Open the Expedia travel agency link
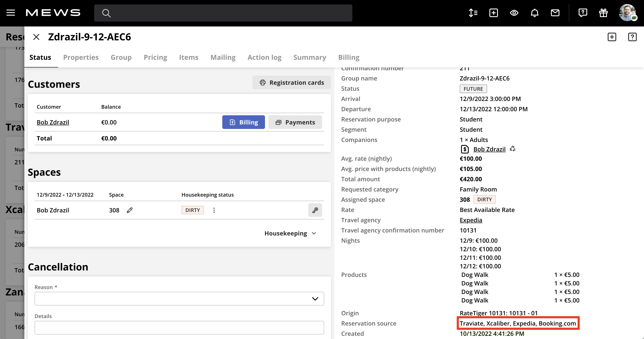 point(471,220)
